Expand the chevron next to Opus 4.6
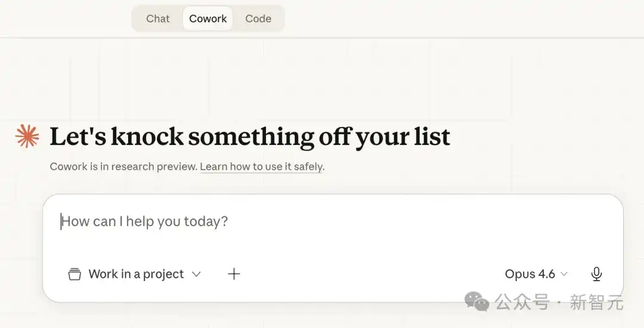This screenshot has height=328, width=644. click(564, 274)
